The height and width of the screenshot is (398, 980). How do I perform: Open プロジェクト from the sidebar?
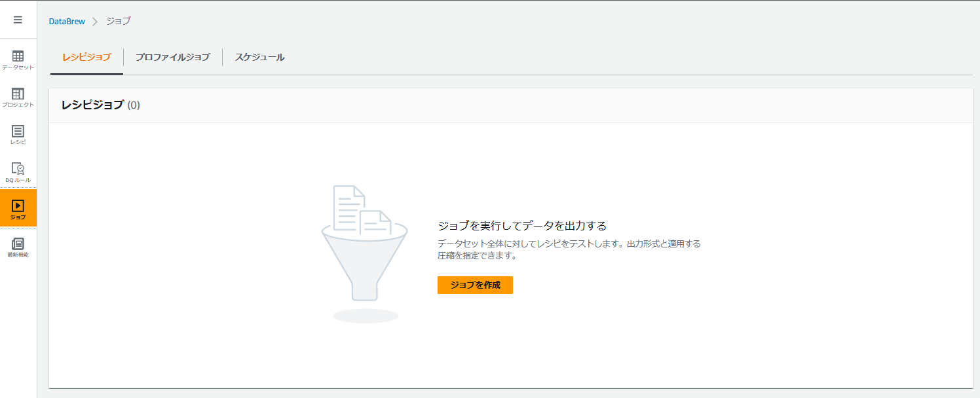point(18,97)
